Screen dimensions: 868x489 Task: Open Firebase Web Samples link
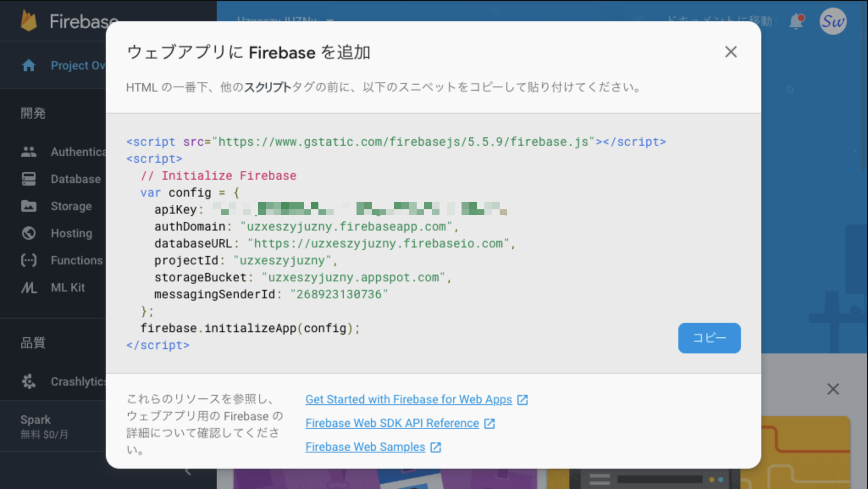pos(365,447)
